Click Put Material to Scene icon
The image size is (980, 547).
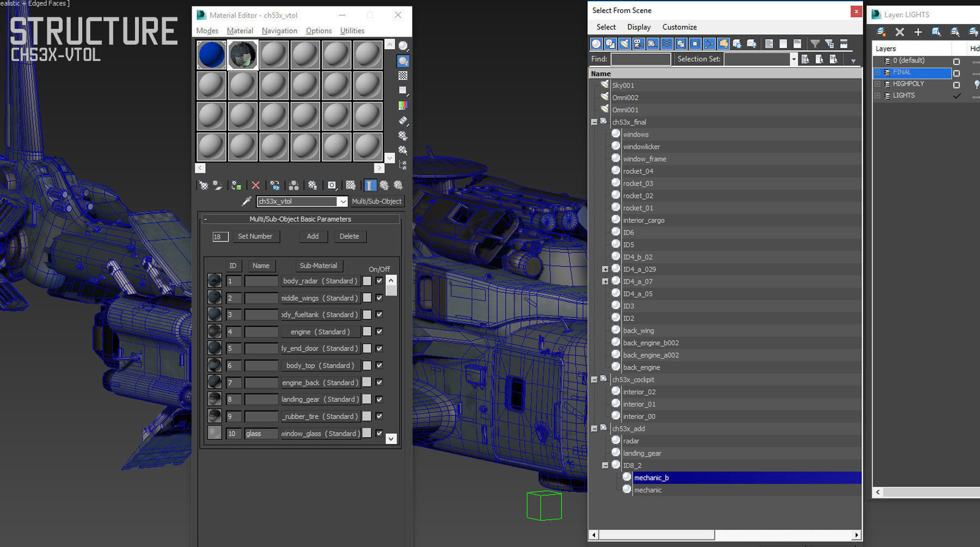218,186
